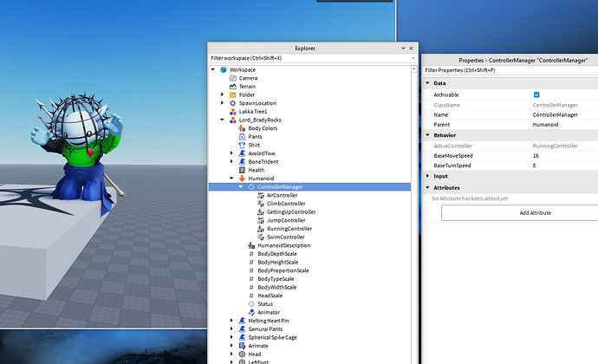Collapse the ControllerManager tree node
598x364 pixels.
click(x=242, y=187)
